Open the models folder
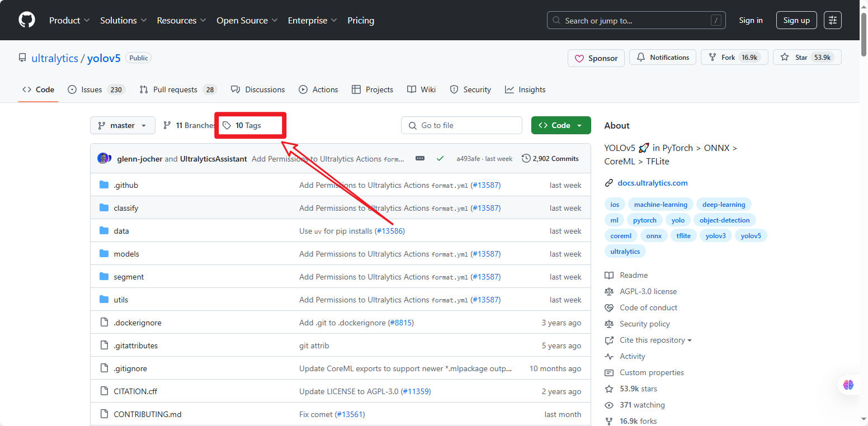868x426 pixels. [x=126, y=254]
